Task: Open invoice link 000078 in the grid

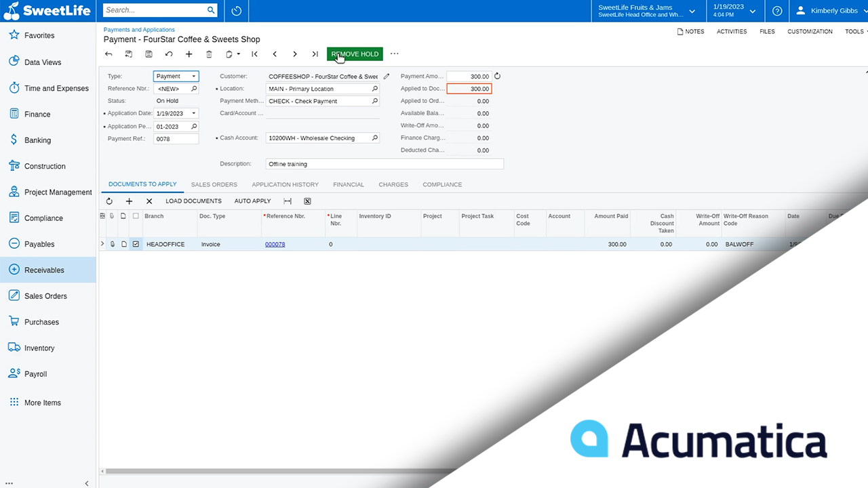Action: point(275,244)
